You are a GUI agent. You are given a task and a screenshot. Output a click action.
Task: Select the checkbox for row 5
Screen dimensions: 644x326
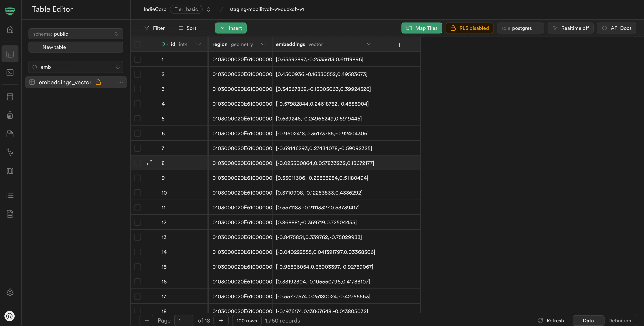tap(137, 119)
